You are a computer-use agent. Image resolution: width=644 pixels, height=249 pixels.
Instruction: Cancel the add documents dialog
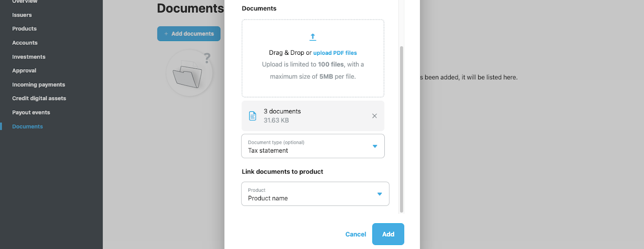point(355,234)
